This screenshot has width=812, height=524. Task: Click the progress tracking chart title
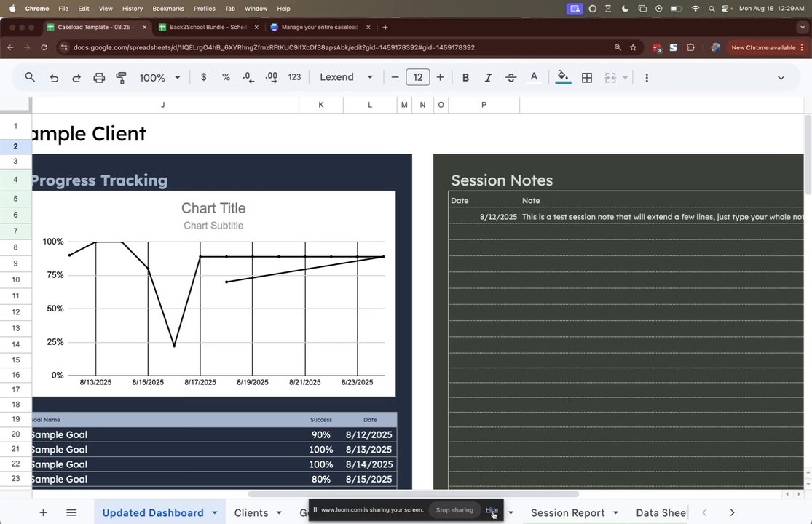point(213,208)
